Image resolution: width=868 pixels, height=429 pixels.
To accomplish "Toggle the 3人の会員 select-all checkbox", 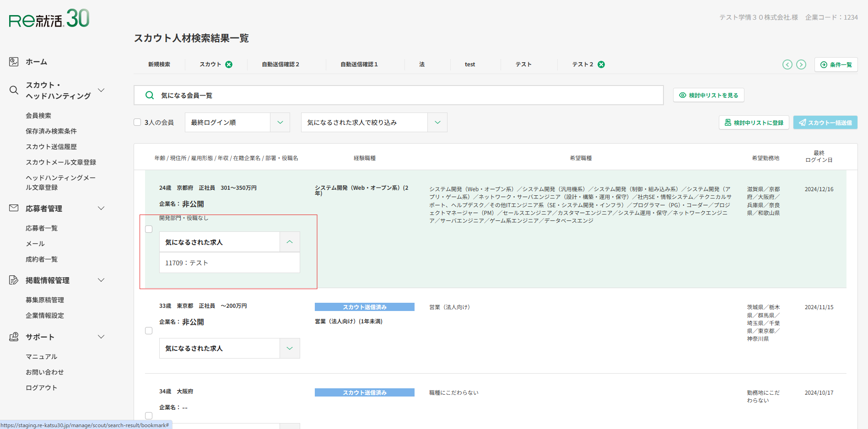I will click(137, 122).
